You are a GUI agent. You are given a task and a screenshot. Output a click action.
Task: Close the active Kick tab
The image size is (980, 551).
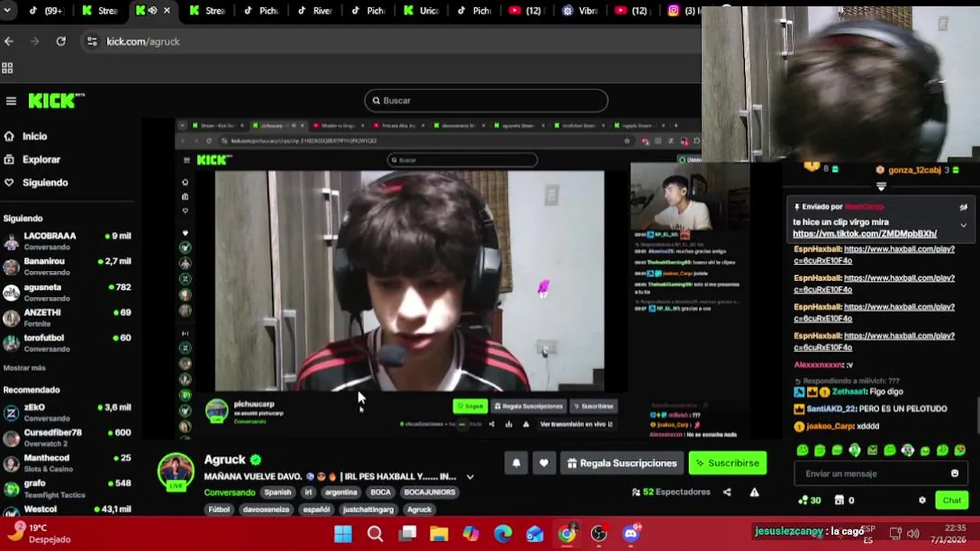click(x=167, y=11)
